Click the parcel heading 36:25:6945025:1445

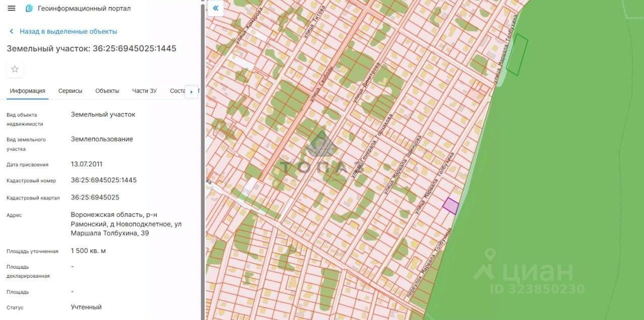[91, 49]
